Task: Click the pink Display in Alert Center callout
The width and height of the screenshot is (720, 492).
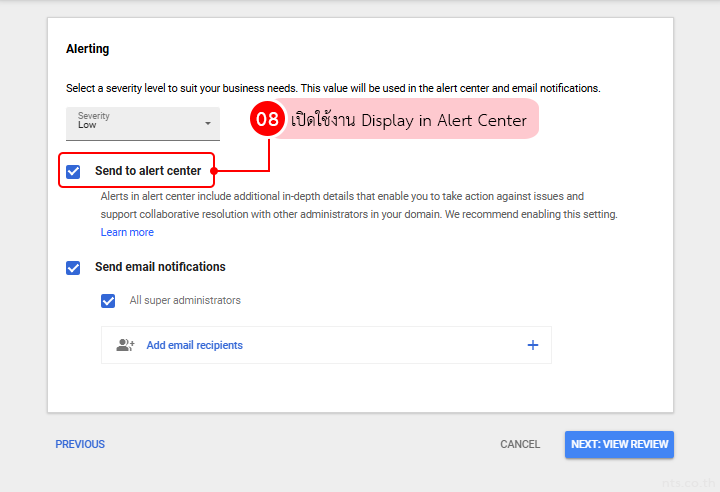Action: (408, 120)
